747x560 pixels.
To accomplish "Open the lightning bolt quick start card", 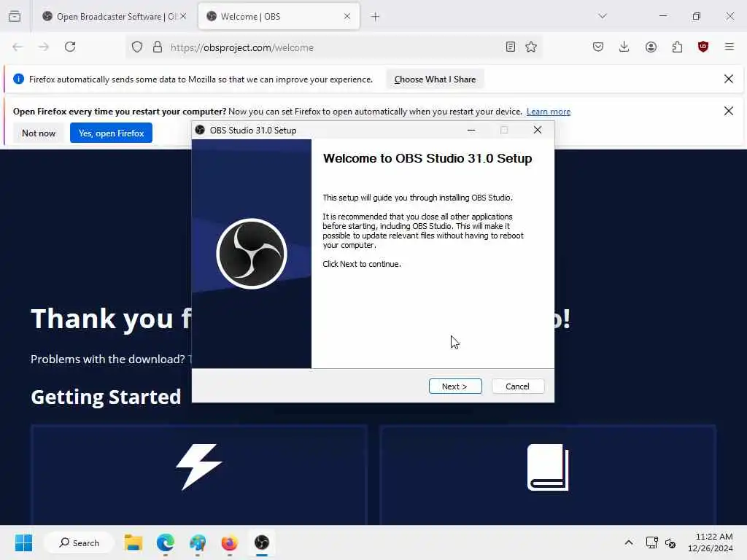I will pyautogui.click(x=199, y=475).
